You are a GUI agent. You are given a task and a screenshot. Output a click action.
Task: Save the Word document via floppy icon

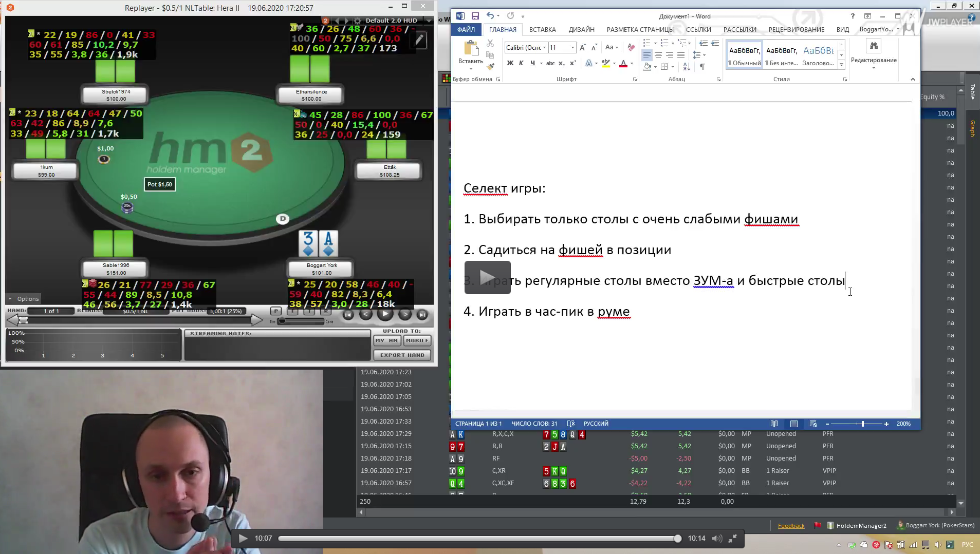click(x=475, y=16)
